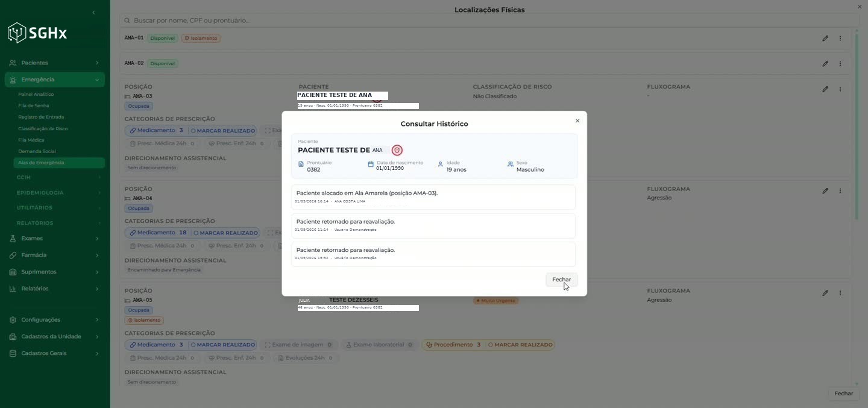Click the Medicamento 3 chip for AMA-03

click(156, 130)
